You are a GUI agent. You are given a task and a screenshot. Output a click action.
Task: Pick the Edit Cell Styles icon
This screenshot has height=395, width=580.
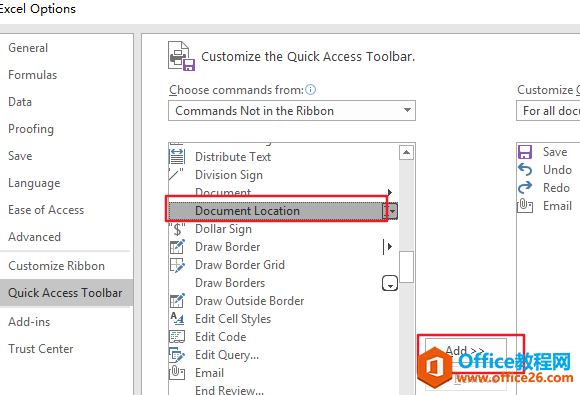pyautogui.click(x=177, y=318)
